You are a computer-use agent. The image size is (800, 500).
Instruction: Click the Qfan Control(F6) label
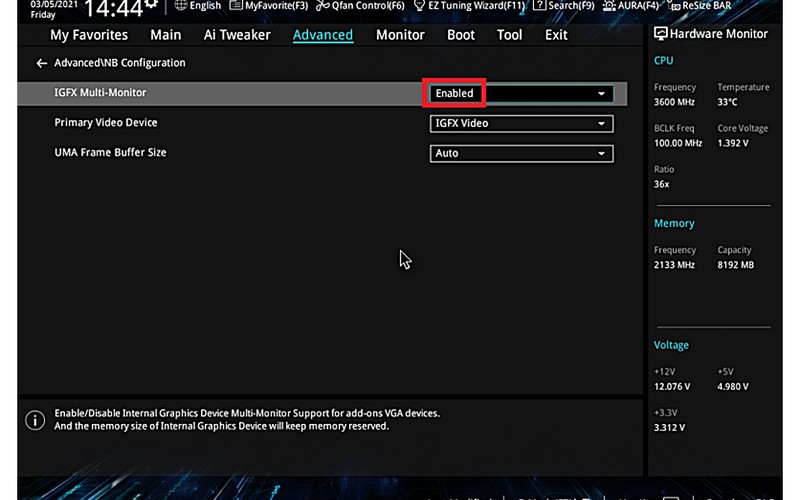[x=368, y=6]
